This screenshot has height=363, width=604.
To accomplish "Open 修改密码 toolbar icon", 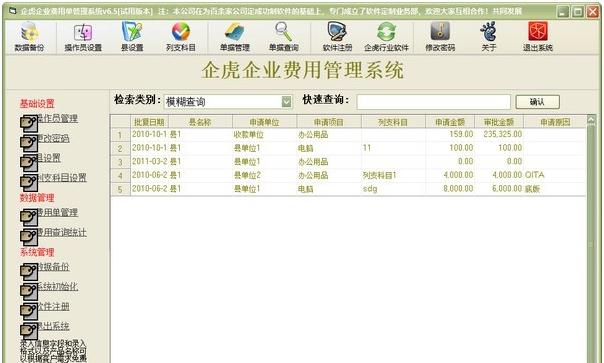I will point(440,36).
